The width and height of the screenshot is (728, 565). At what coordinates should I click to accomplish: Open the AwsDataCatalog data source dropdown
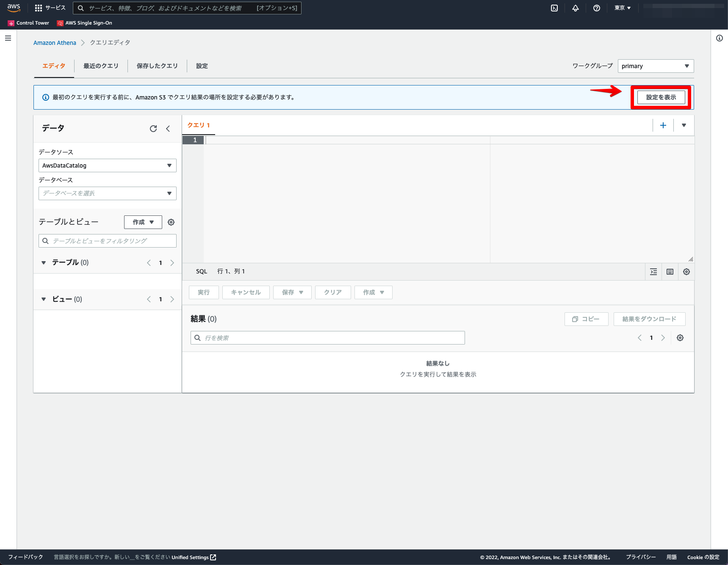click(108, 165)
